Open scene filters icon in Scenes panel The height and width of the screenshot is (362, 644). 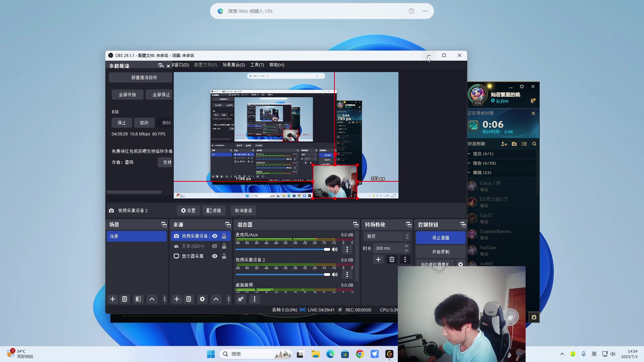point(138,299)
